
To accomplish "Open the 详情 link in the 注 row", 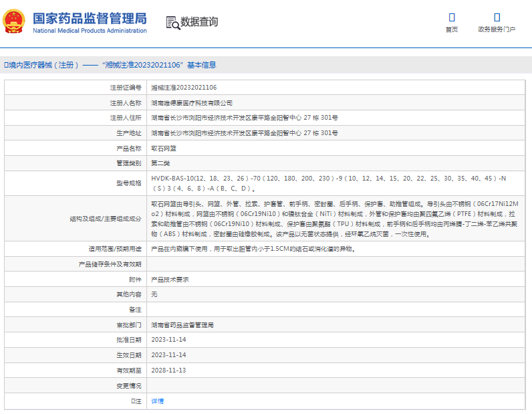I will [157, 401].
